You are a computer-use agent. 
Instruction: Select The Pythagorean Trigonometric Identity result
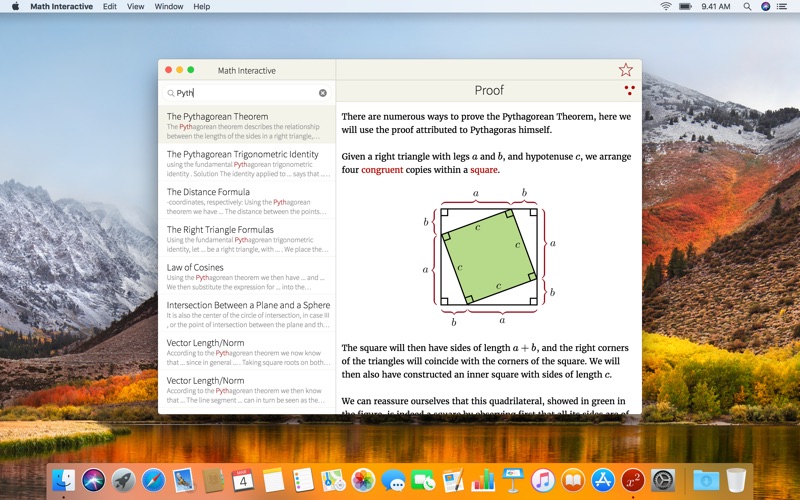[247, 163]
